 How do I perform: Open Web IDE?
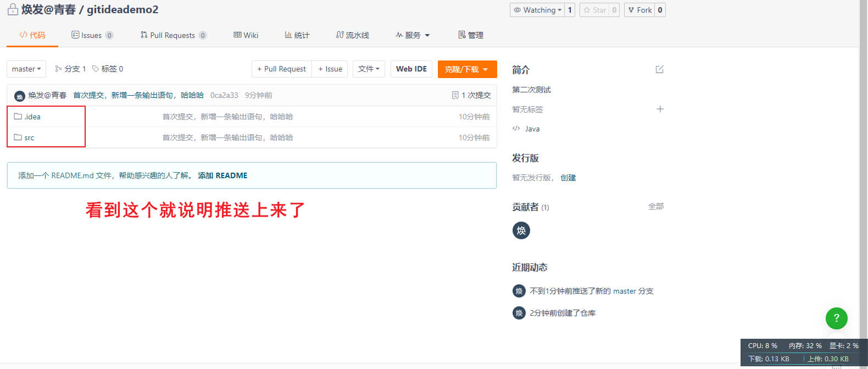tap(411, 69)
